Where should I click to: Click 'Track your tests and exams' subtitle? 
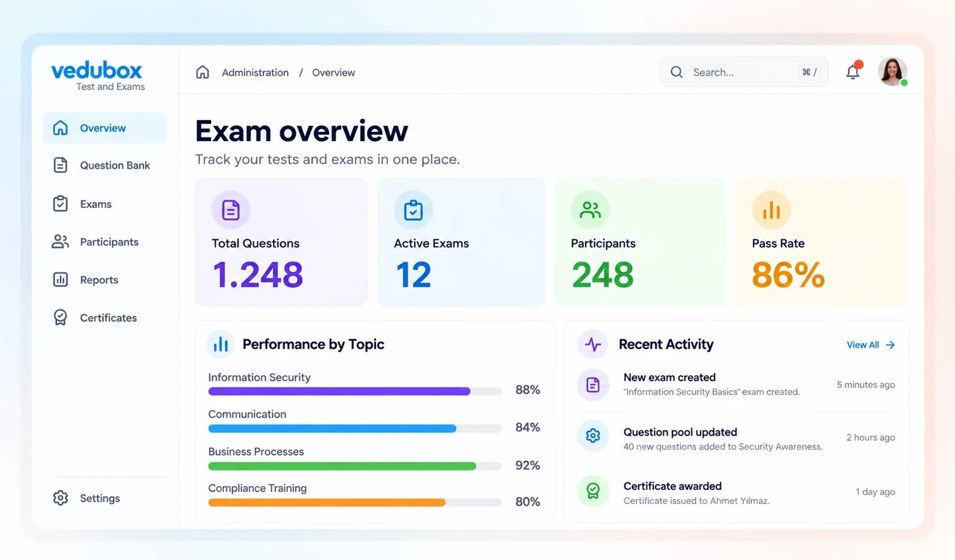tap(328, 160)
